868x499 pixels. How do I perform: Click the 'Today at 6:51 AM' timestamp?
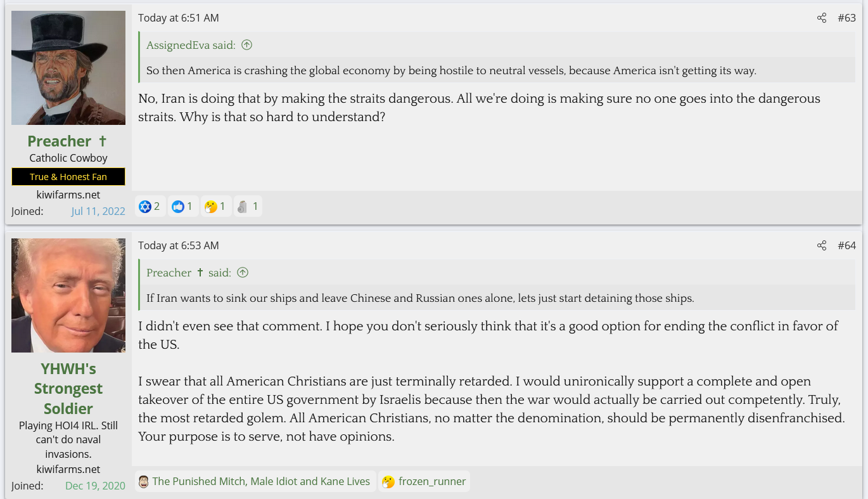click(179, 18)
